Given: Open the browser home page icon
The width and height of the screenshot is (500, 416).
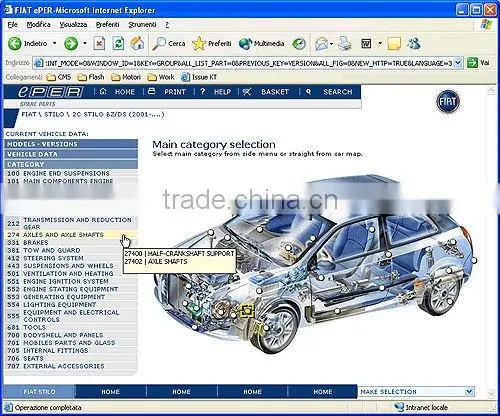Looking at the screenshot, I should point(137,43).
